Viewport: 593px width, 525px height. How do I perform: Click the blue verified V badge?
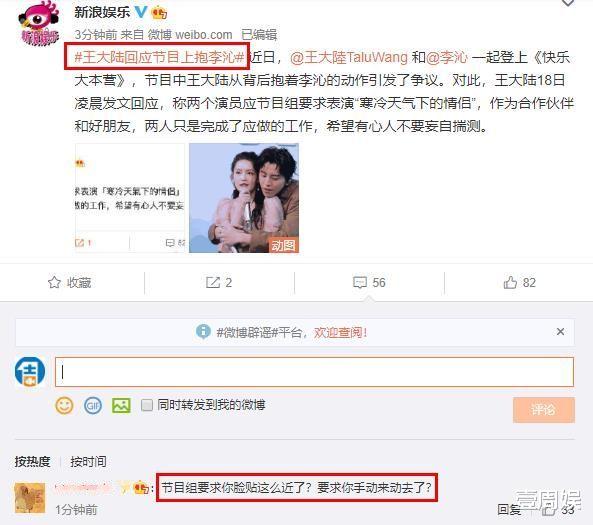coord(141,12)
